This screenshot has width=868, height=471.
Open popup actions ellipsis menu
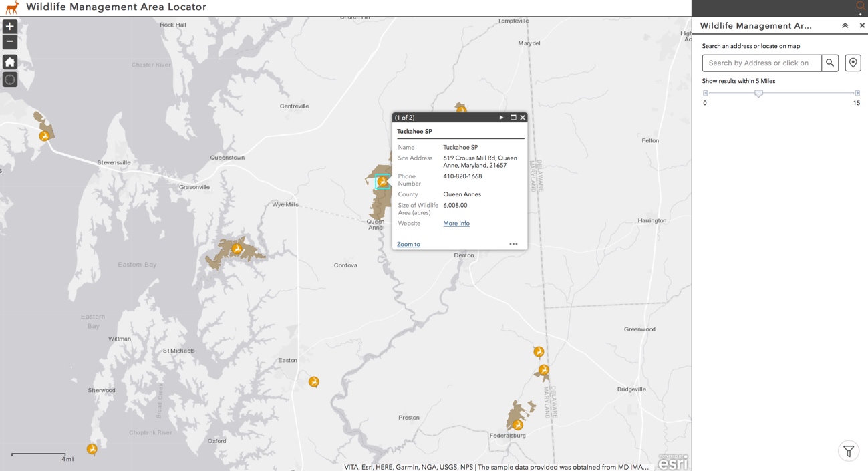513,244
